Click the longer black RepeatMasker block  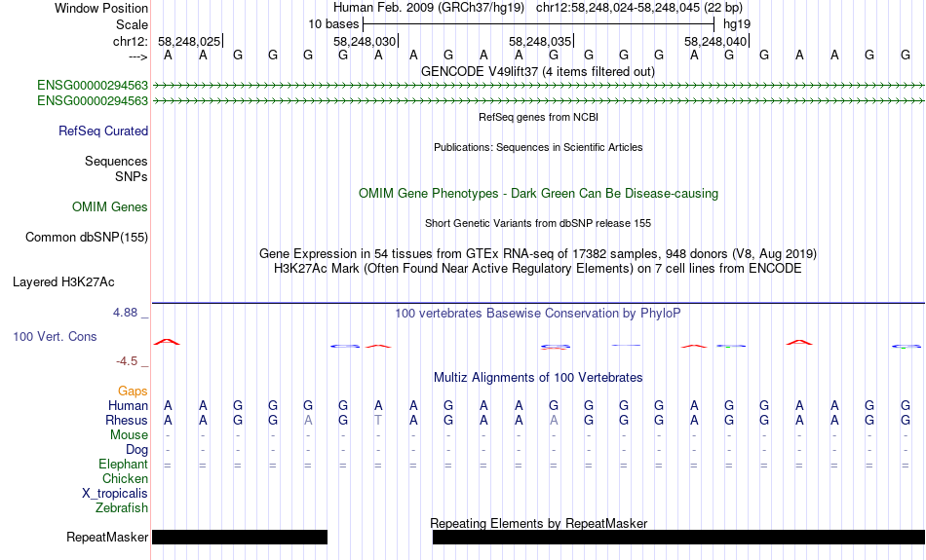[678, 537]
